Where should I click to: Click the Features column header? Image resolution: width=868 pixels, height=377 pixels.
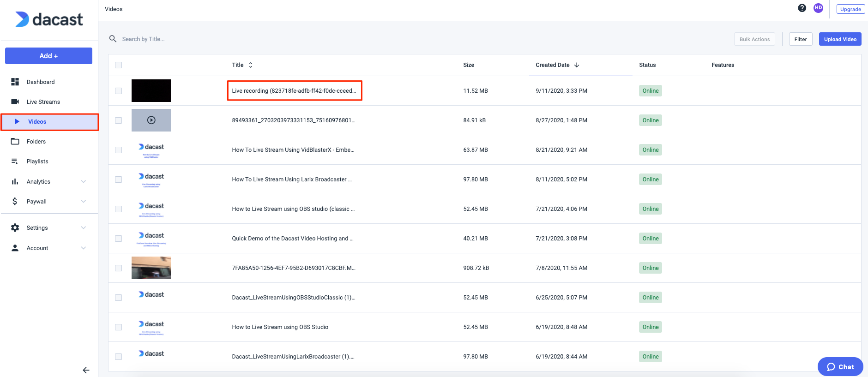[723, 65]
